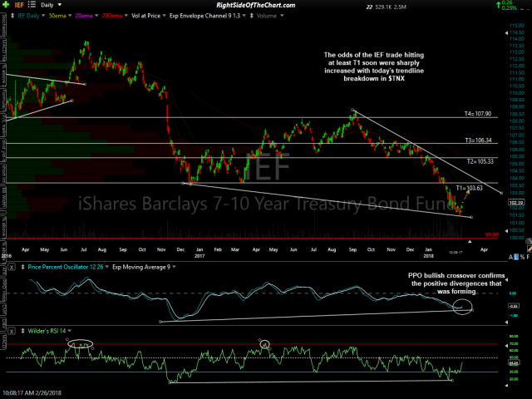Screen dimensions: 532x399
Task: Close the Price Percent Oscillator pane
Action: click(12, 268)
